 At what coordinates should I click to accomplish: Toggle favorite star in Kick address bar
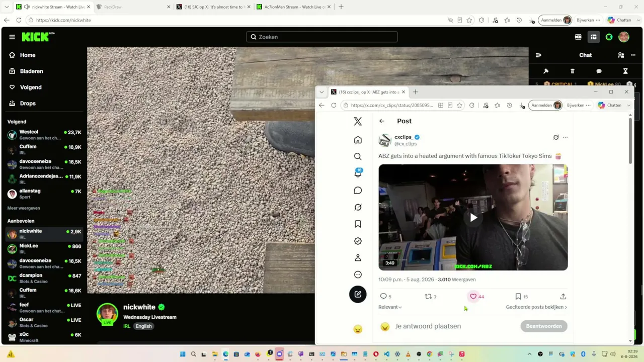tap(469, 20)
